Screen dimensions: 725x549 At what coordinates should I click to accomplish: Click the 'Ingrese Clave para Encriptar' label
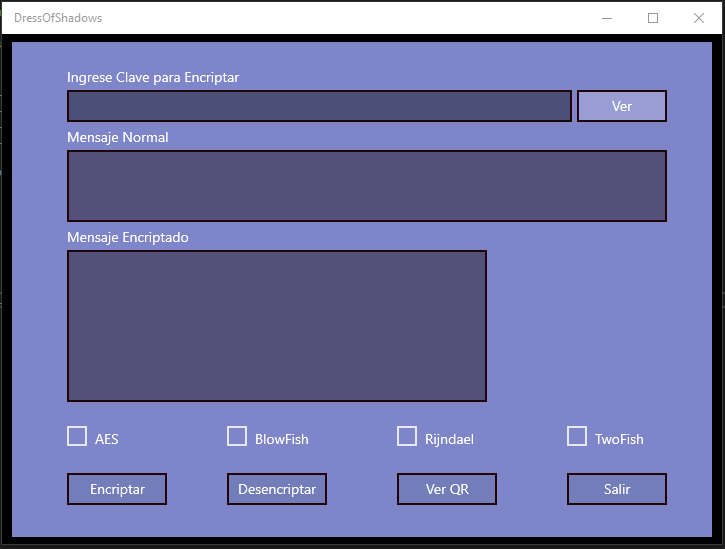tap(153, 77)
